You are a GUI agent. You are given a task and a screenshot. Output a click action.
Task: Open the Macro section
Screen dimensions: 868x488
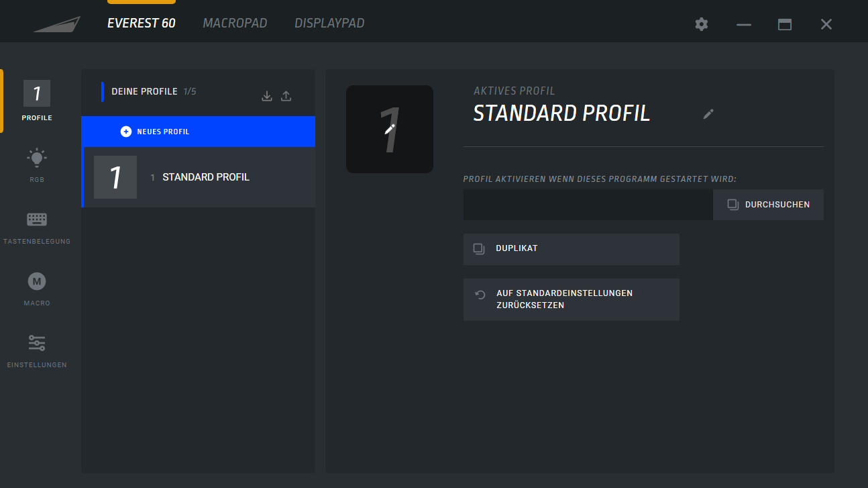(37, 289)
